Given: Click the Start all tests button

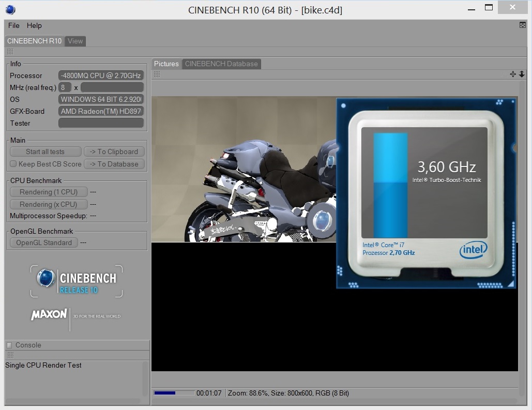Looking at the screenshot, I should (x=45, y=151).
